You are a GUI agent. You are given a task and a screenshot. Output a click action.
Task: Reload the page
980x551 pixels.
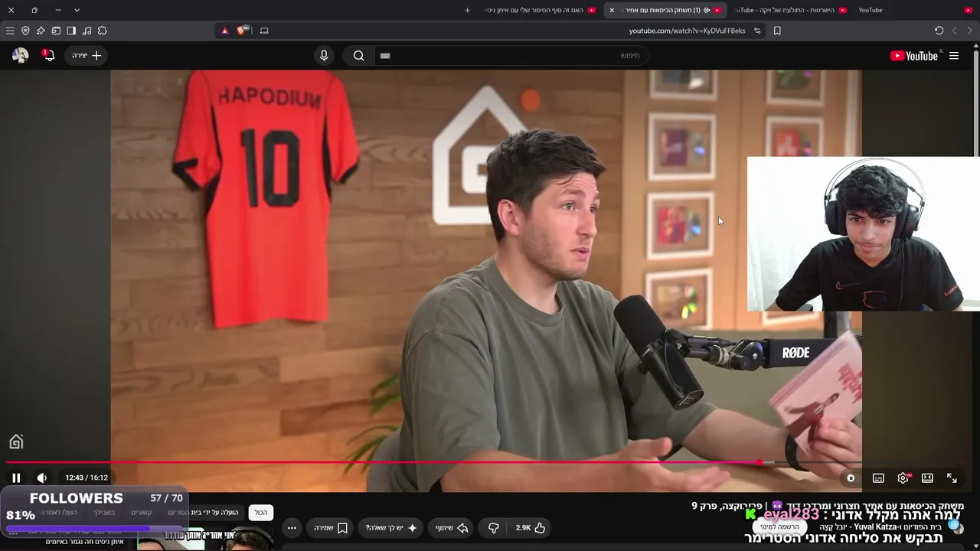point(939,31)
